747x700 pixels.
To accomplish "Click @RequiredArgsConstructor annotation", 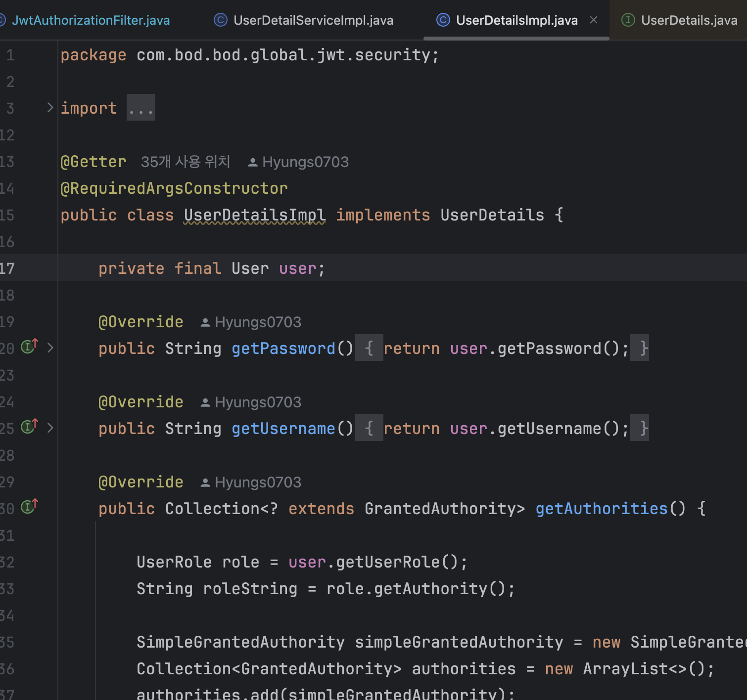I will [174, 188].
